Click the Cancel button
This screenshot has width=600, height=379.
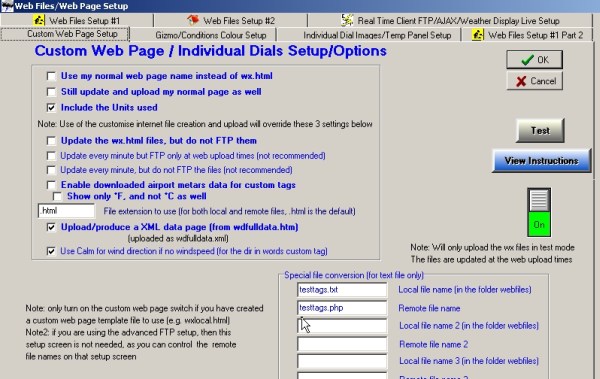coord(534,81)
